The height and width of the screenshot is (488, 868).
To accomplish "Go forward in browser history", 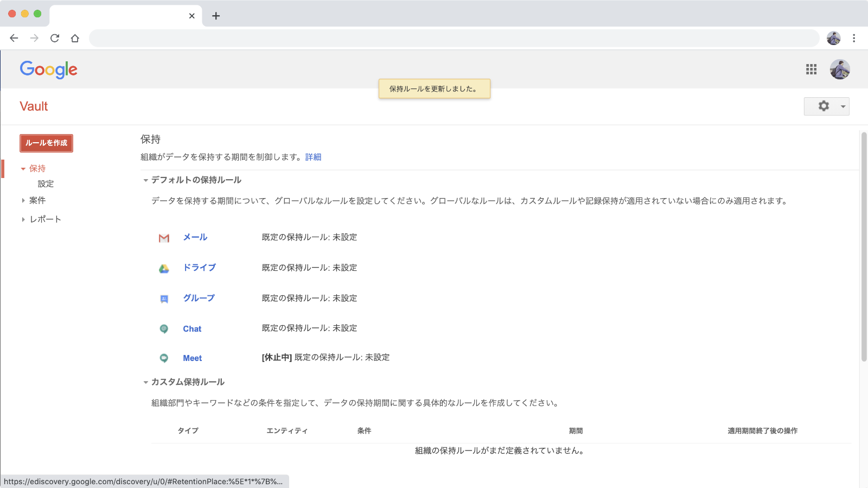I will click(x=34, y=38).
